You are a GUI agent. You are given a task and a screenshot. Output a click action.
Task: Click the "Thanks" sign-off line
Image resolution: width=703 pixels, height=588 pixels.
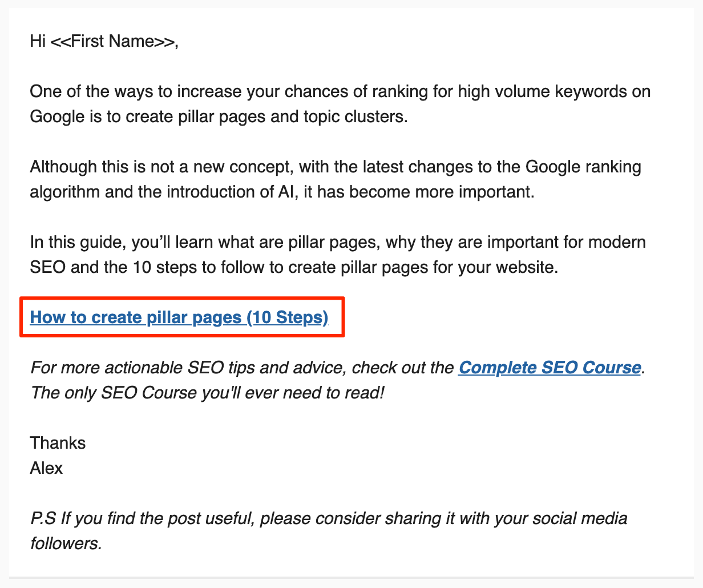(58, 443)
